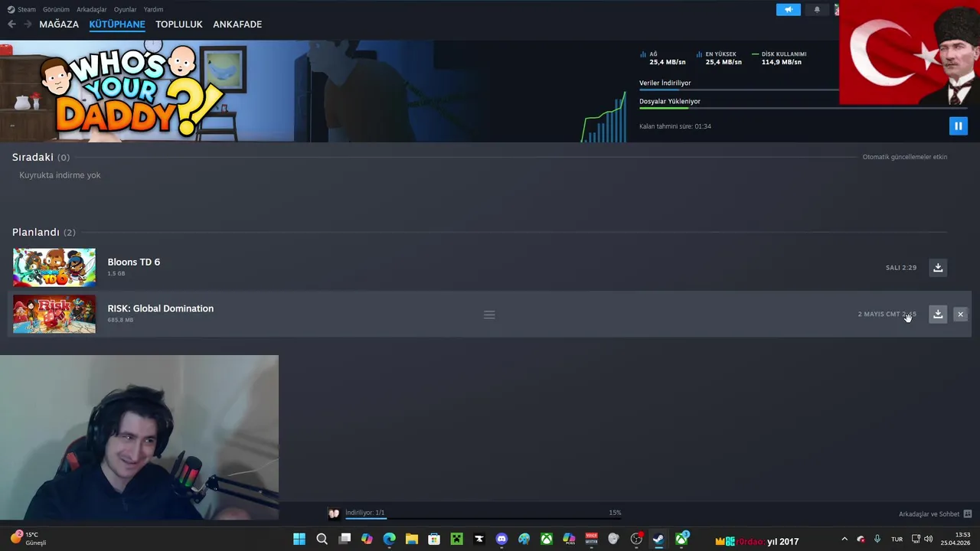Switch to Steam on the taskbar
Image resolution: width=980 pixels, height=551 pixels.
point(658,539)
